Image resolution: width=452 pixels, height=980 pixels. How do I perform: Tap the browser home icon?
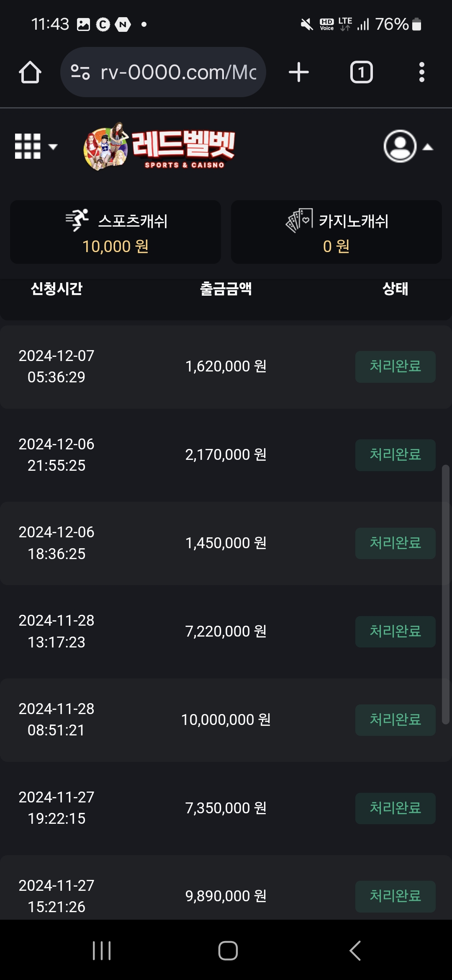(x=30, y=72)
